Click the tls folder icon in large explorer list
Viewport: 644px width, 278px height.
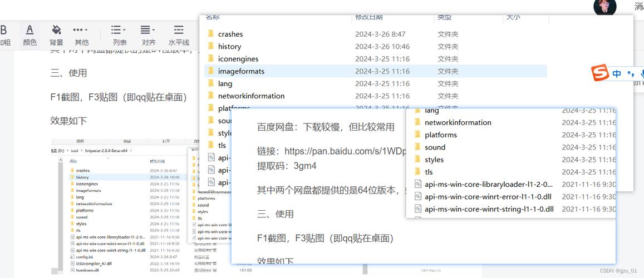click(211, 145)
